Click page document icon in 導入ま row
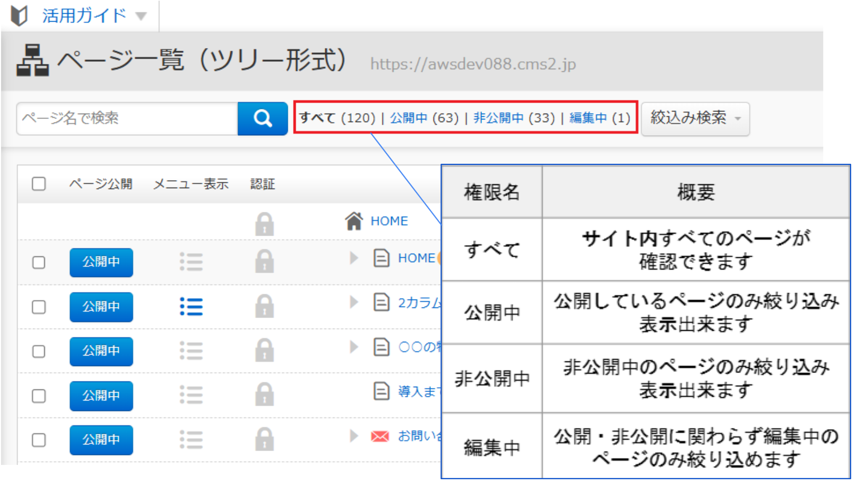Screen dimensions: 868x494 coord(381,391)
